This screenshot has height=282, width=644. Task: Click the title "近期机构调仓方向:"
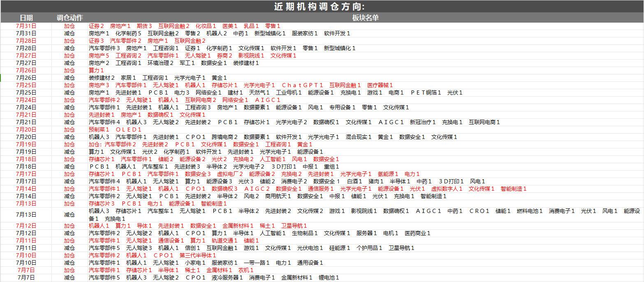tap(319, 6)
